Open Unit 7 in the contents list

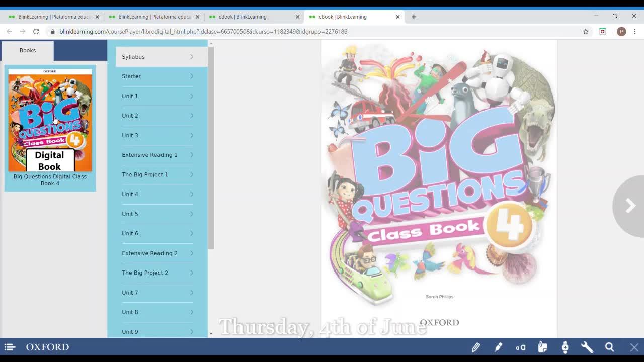[x=157, y=292]
